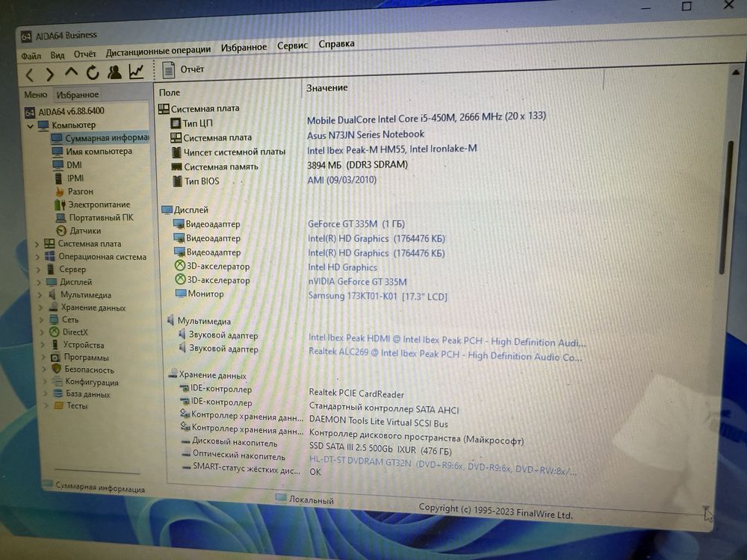747x560 pixels.
Task: Click the Значение column header
Action: pyautogui.click(x=327, y=87)
